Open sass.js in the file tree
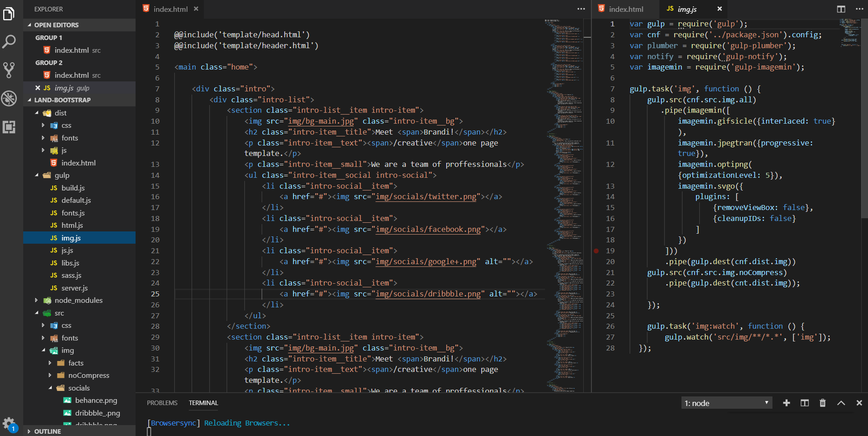868x436 pixels. point(71,275)
